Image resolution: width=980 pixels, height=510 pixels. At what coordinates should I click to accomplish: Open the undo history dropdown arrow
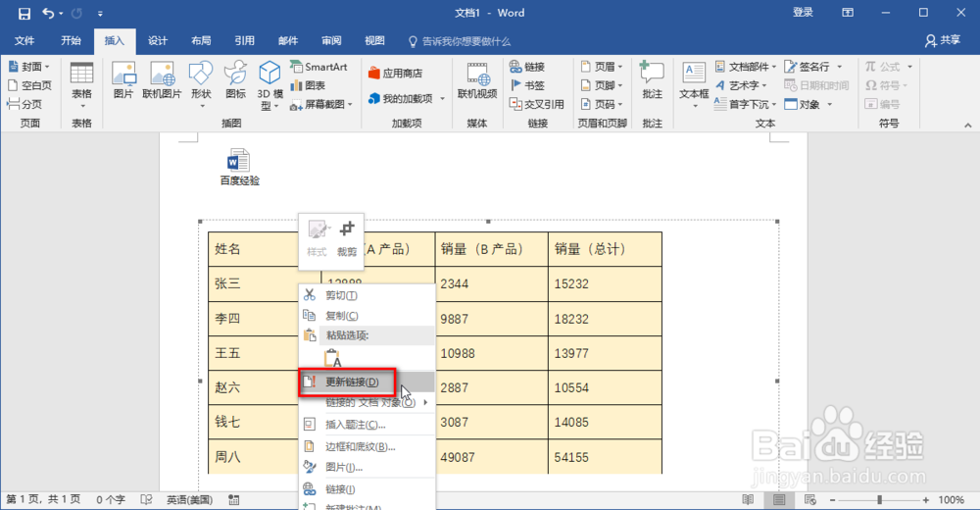coord(61,13)
